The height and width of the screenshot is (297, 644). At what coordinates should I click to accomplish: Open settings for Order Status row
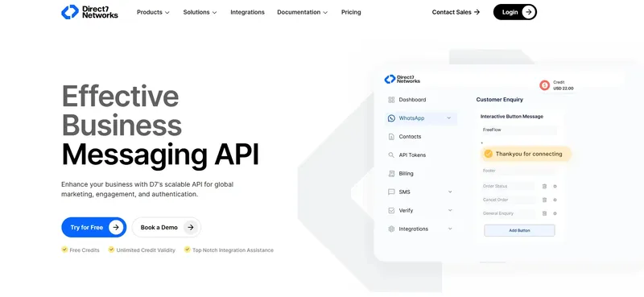555,187
